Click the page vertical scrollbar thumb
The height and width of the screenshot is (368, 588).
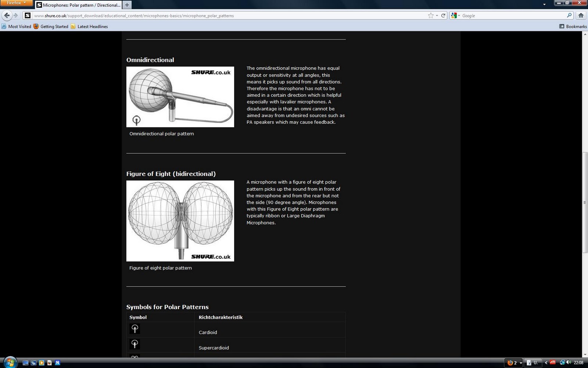click(x=585, y=202)
